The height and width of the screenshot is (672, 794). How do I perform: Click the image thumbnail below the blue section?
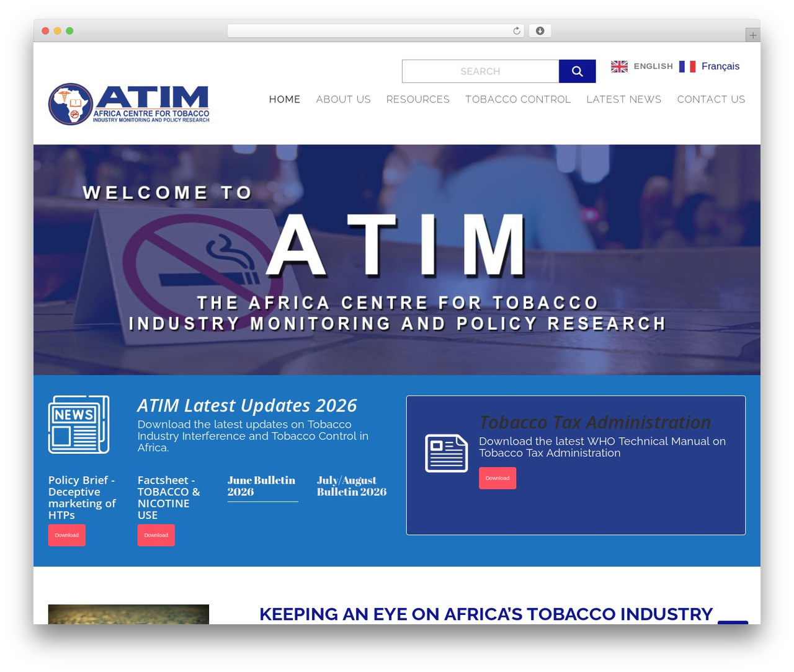[128, 614]
